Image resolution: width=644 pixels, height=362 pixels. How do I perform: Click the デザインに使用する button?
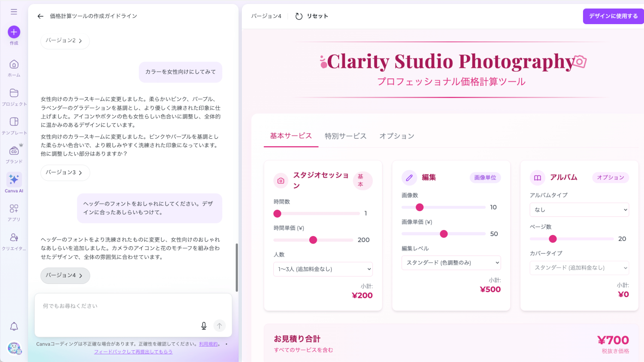pos(613,16)
